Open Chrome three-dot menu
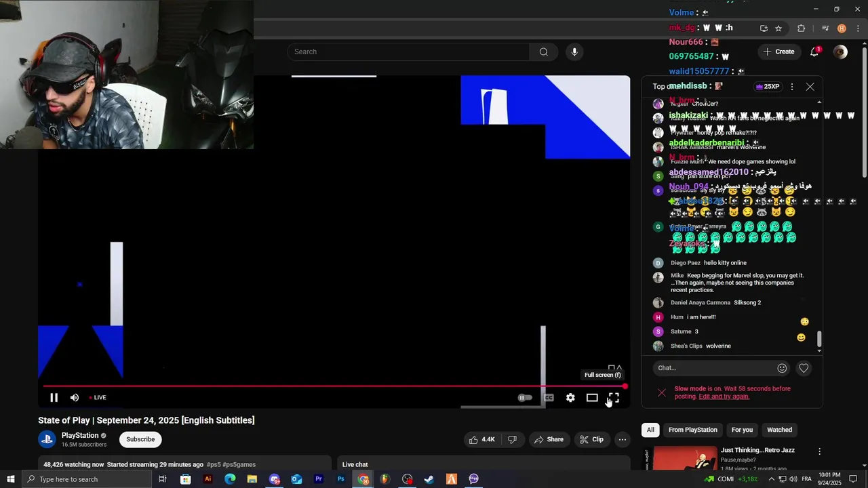 tap(858, 28)
